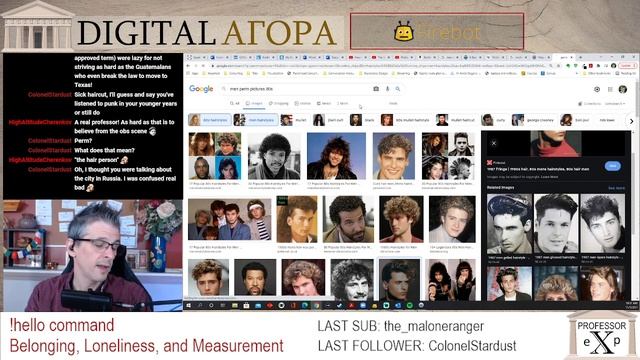Click the large preview image in dark panel
The width and height of the screenshot is (640, 360).
tap(556, 144)
